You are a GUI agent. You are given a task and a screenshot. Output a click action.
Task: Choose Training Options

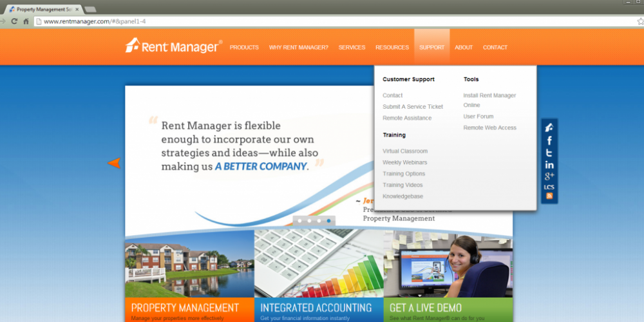point(404,174)
